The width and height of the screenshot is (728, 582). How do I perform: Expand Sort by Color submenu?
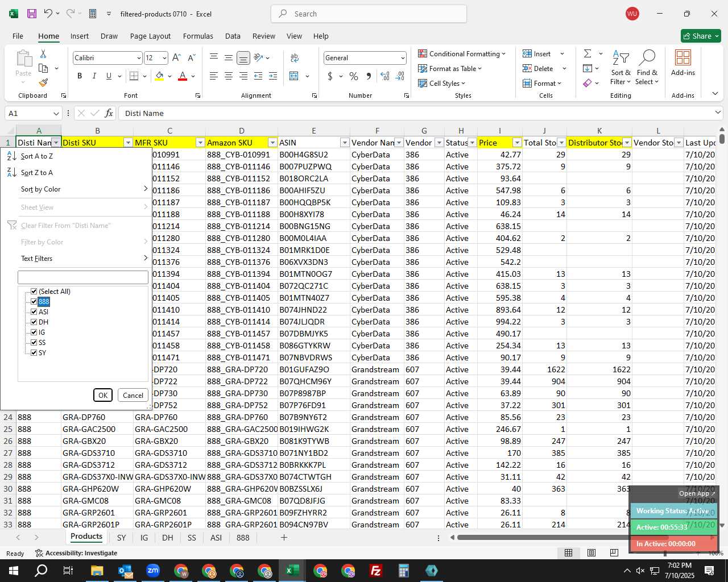click(x=84, y=189)
